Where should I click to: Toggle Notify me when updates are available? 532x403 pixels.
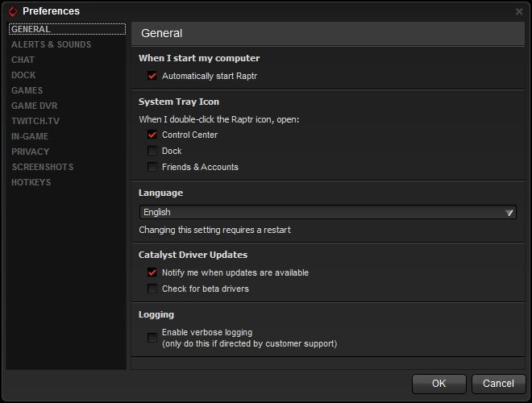[152, 272]
